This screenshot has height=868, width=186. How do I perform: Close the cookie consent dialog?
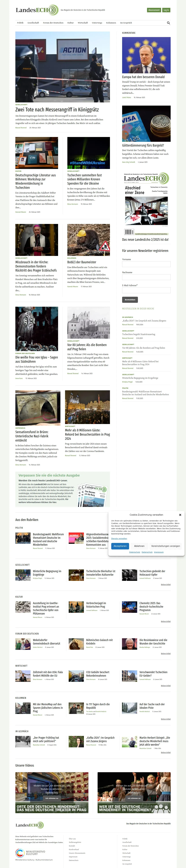[180, 515]
